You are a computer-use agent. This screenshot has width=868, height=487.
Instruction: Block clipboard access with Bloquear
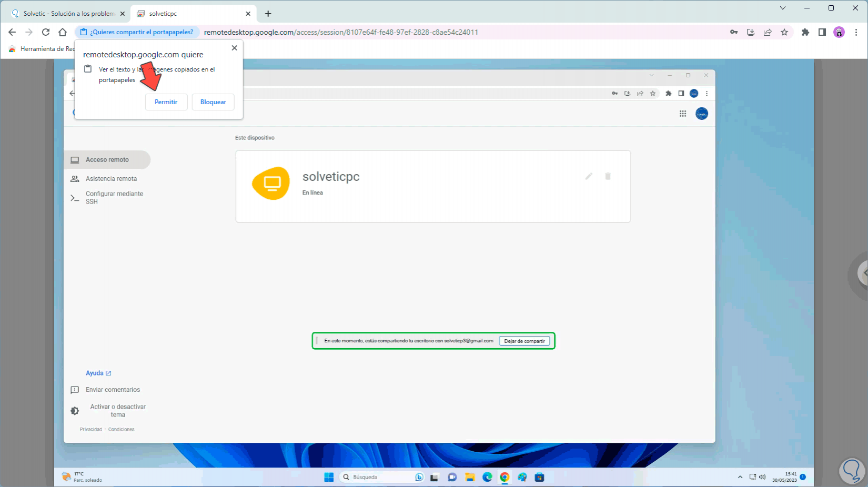[213, 102]
